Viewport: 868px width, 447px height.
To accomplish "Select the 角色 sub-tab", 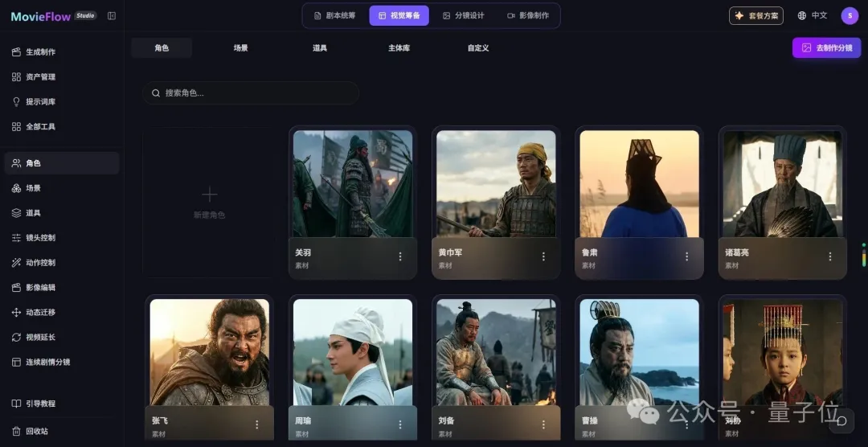I will pyautogui.click(x=162, y=48).
